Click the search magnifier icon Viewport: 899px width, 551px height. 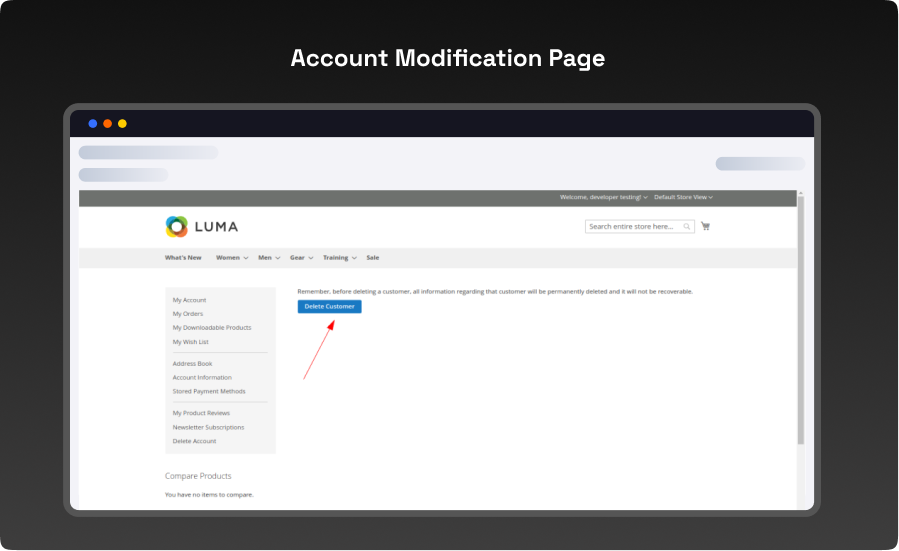tap(687, 227)
